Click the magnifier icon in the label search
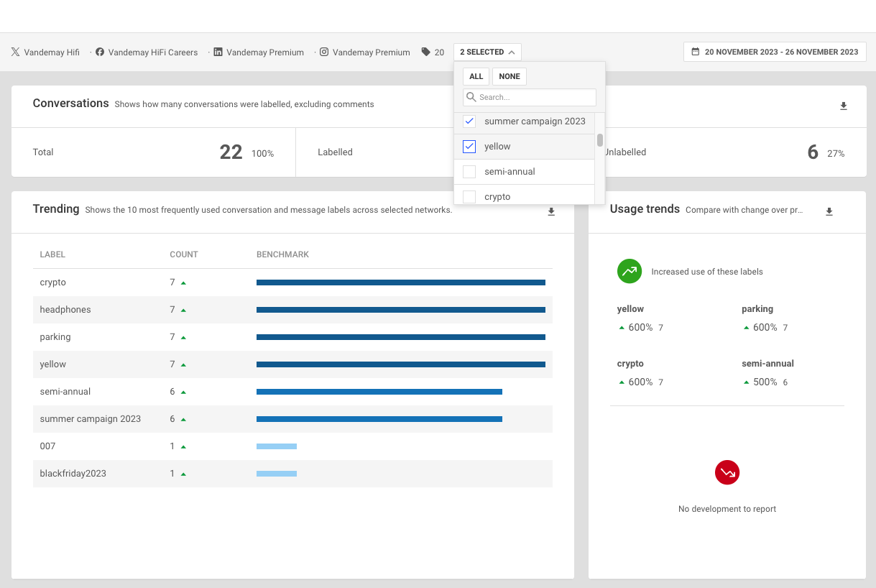Viewport: 876px width, 588px height. click(471, 97)
